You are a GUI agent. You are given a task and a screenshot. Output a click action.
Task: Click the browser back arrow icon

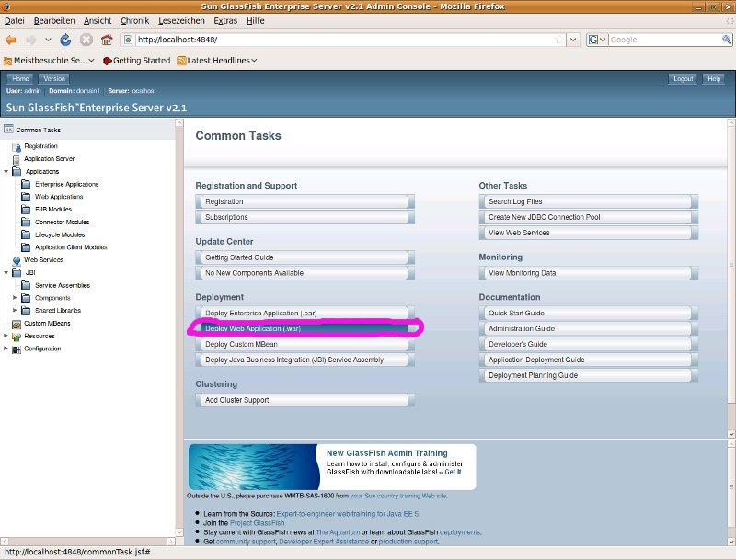(11, 40)
